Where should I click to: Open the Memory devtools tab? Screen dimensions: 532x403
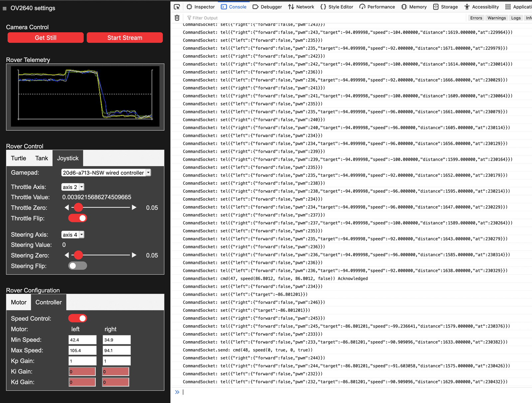click(x=414, y=7)
